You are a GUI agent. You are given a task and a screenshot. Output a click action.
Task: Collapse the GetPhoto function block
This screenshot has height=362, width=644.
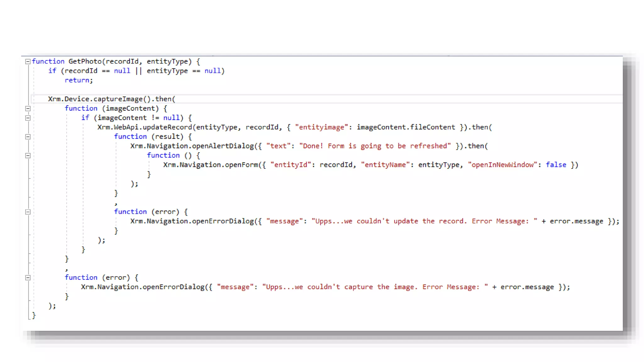tap(28, 62)
